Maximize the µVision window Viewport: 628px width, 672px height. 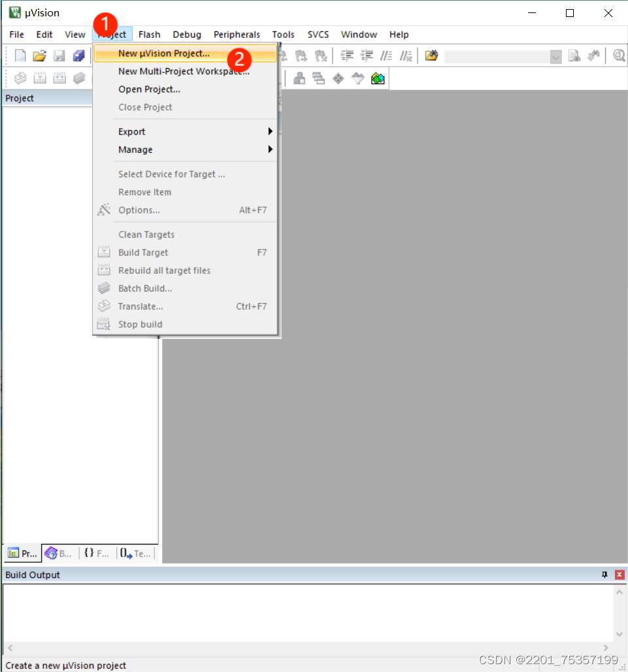pyautogui.click(x=570, y=13)
